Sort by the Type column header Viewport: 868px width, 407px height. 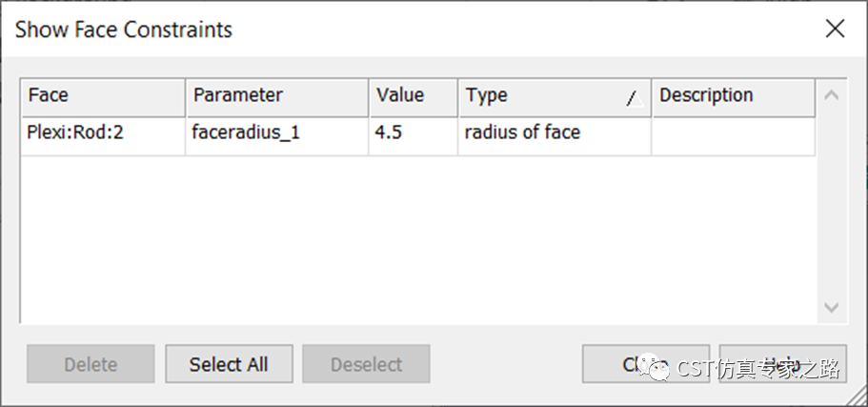coord(555,97)
